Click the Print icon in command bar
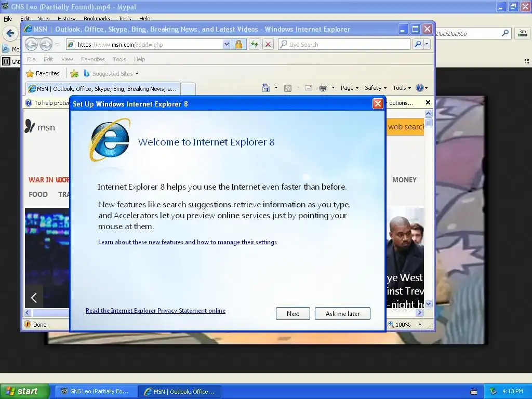 coord(323,88)
